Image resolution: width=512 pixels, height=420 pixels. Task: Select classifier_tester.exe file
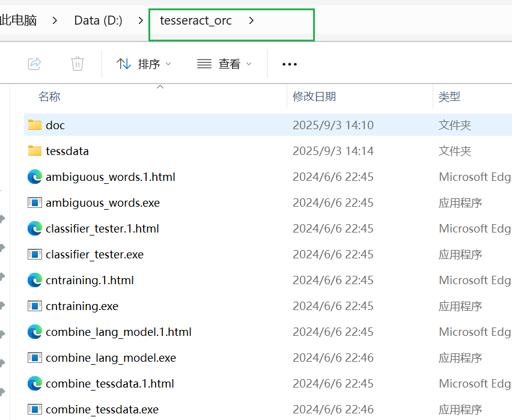pos(94,254)
